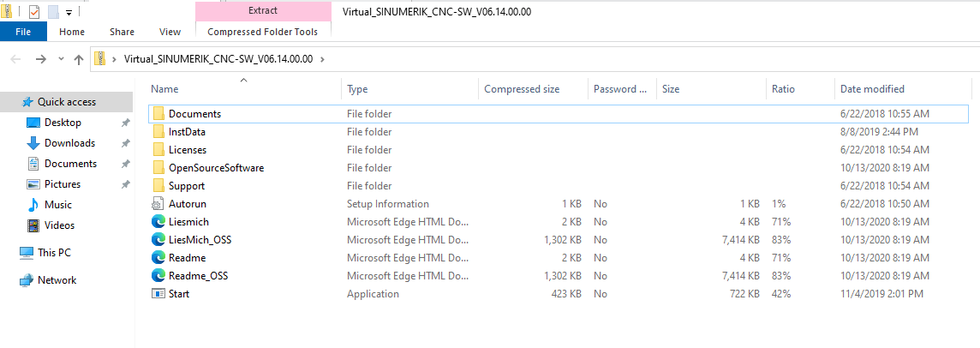Switch to the View ribbon tab
This screenshot has height=348, width=980.
[170, 32]
